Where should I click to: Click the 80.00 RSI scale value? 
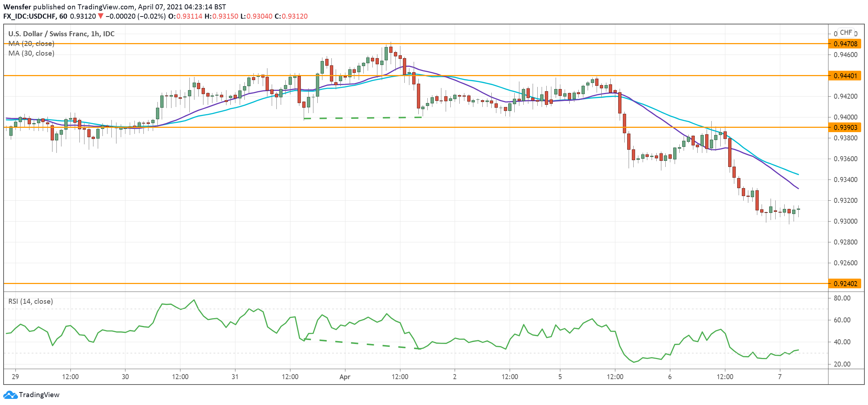pos(842,298)
